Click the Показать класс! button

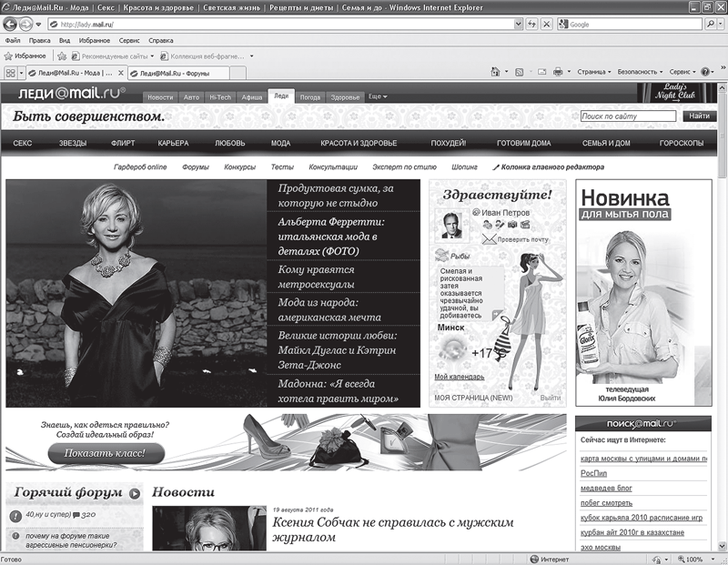pyautogui.click(x=106, y=453)
